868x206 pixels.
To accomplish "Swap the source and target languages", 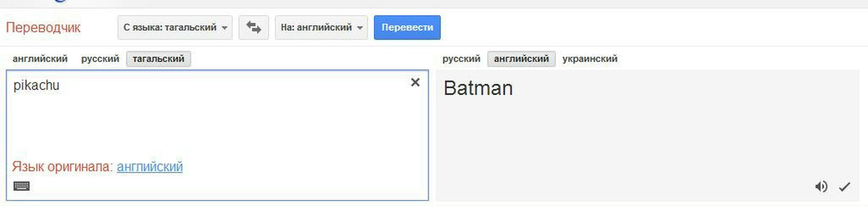I will coord(253,27).
